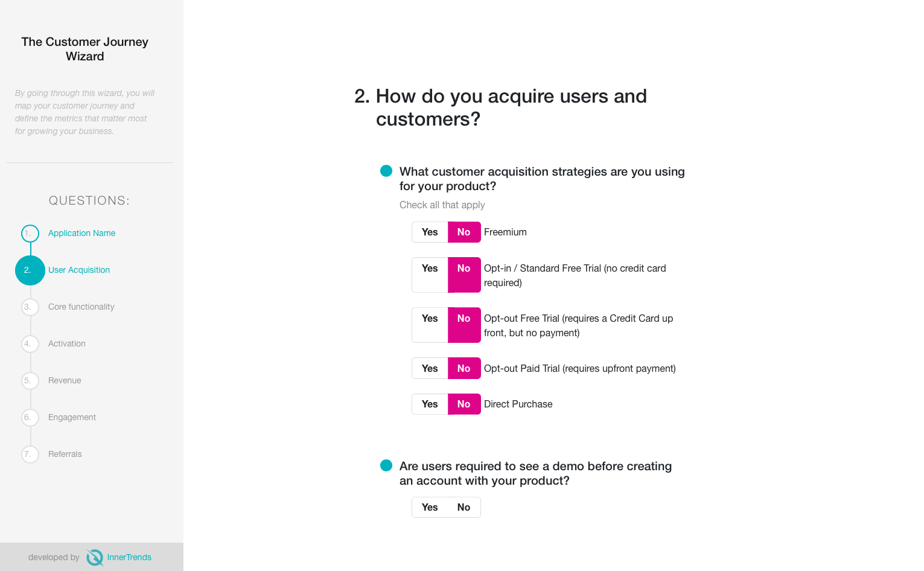924x571 pixels.
Task: Click the User Acquisition label
Action: (79, 270)
